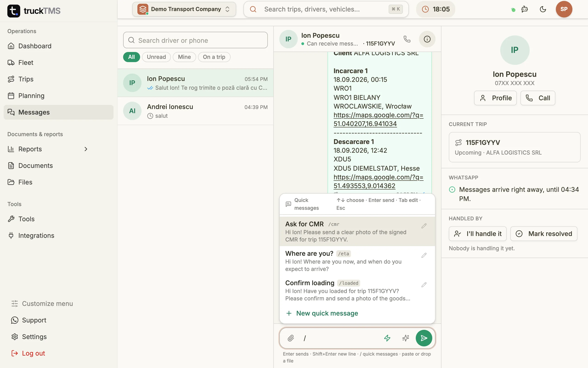
Task: Add a New quick message
Action: click(x=322, y=313)
